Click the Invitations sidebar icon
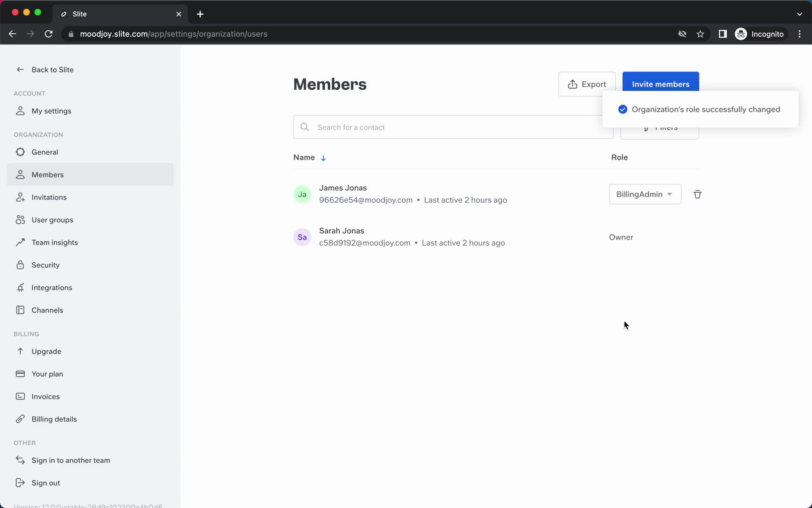The width and height of the screenshot is (812, 508). [x=20, y=197]
